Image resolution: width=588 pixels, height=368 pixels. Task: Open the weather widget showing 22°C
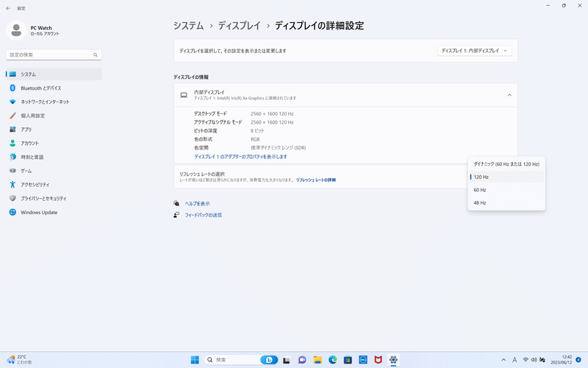pos(20,360)
